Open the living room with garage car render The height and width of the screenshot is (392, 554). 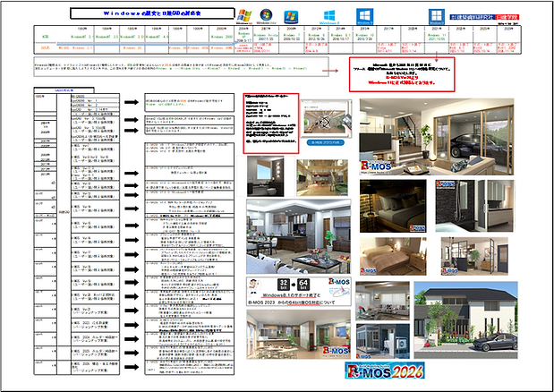click(437, 137)
